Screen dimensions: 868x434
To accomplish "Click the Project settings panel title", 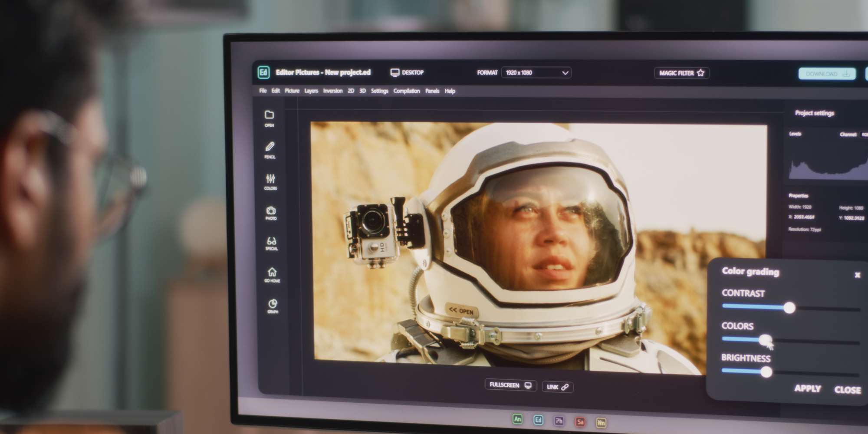I will [x=815, y=113].
